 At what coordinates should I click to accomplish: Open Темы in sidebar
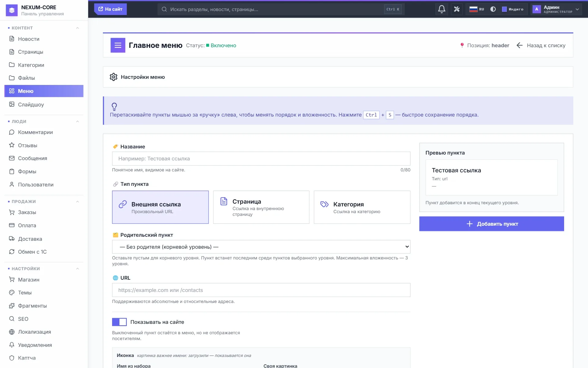click(44, 293)
